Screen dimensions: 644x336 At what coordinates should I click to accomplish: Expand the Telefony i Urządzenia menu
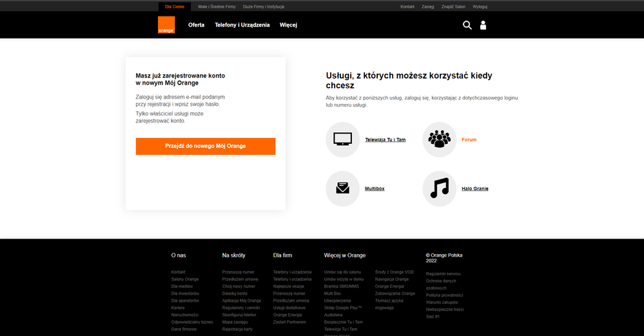coord(242,25)
